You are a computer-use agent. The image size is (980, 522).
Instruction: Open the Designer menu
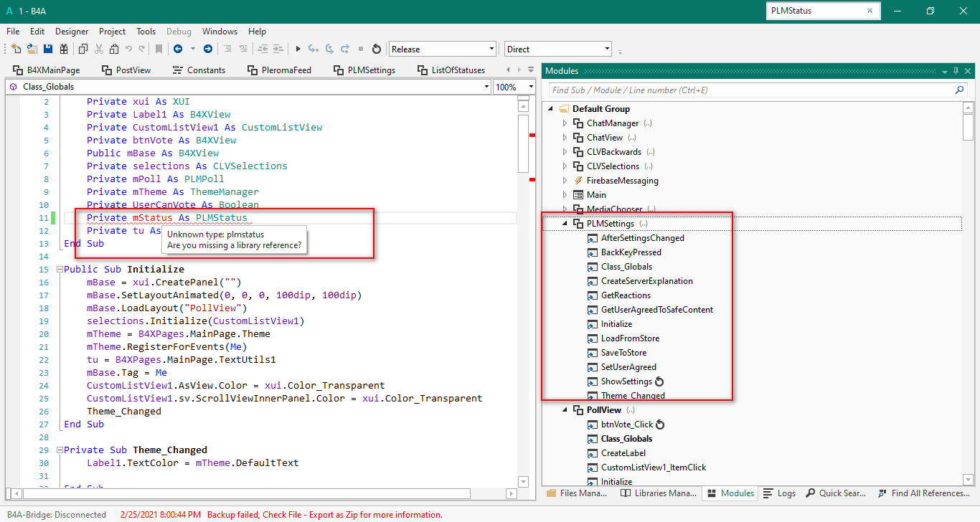click(72, 32)
